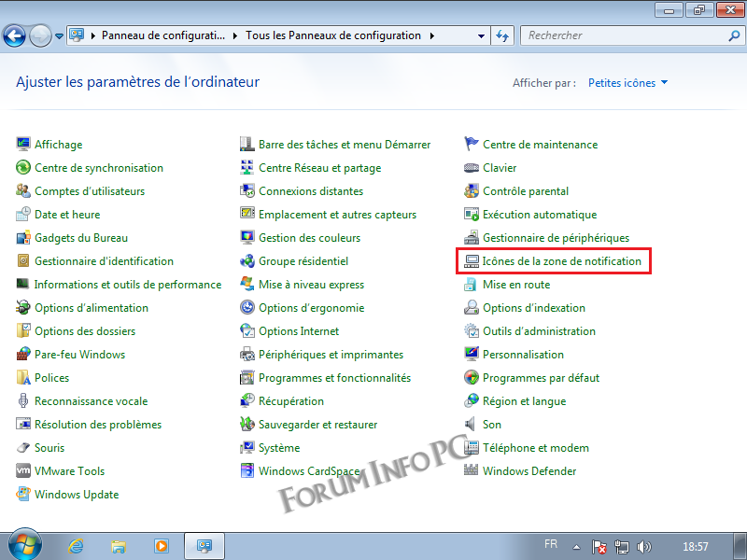Click the Date et heure icon
This screenshot has width=747, height=560.
point(22,214)
